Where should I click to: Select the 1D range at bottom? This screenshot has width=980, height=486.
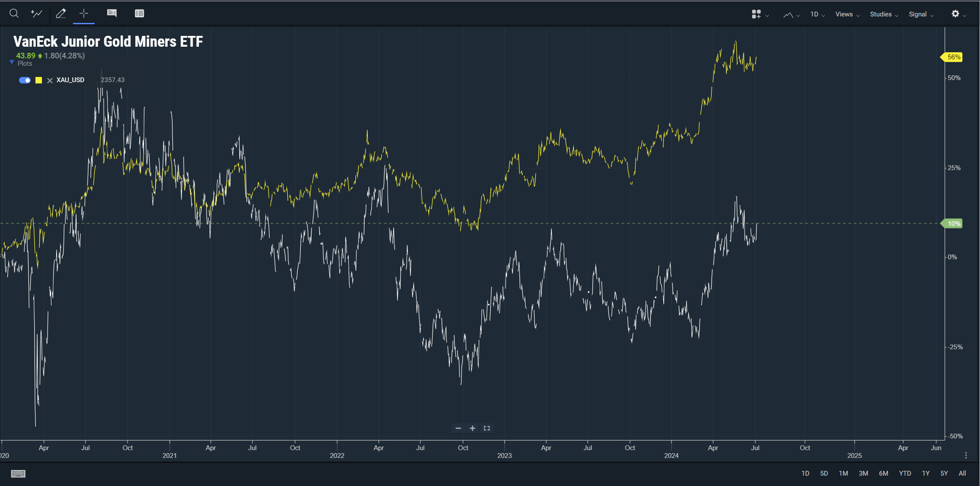(x=805, y=473)
